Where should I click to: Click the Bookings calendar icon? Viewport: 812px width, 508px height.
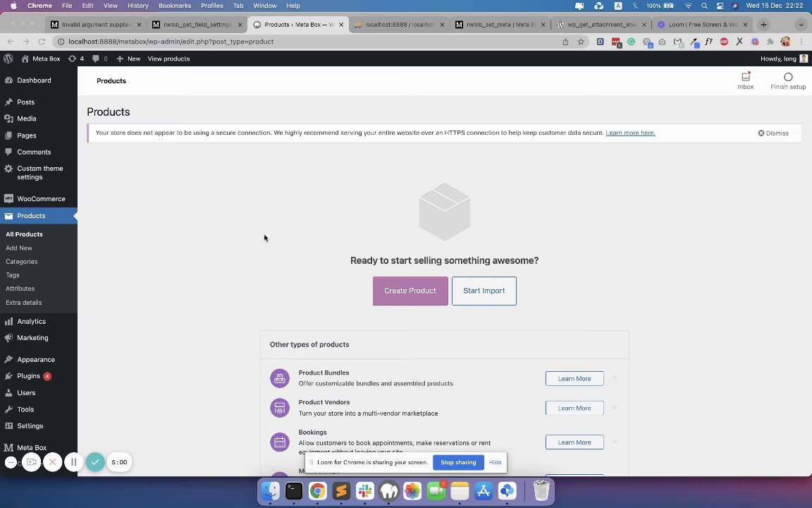point(280,442)
